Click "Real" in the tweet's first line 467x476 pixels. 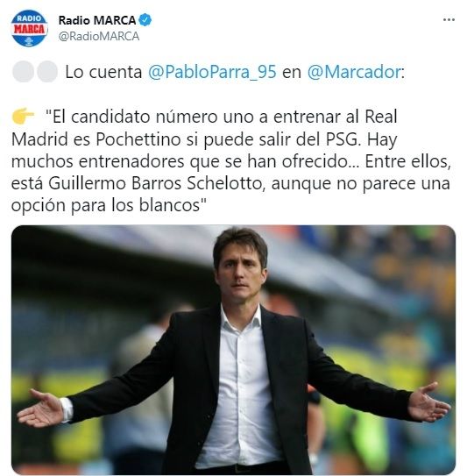(x=381, y=117)
